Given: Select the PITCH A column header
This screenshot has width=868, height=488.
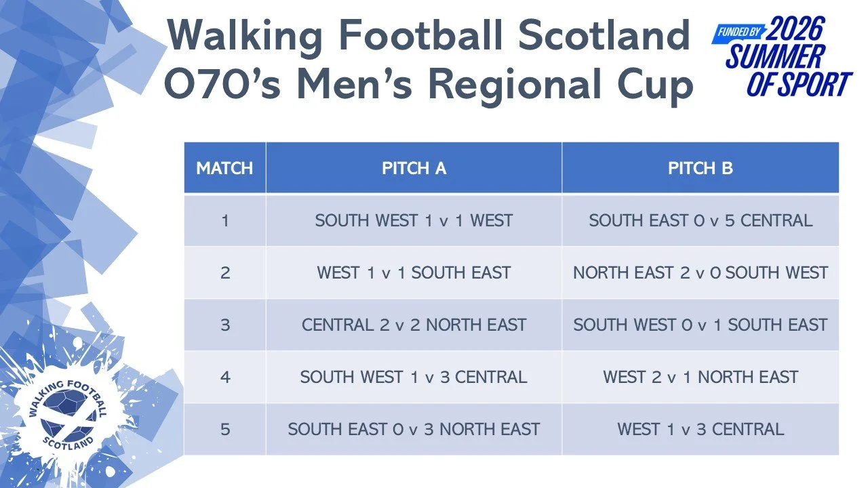Looking at the screenshot, I should click(414, 168).
